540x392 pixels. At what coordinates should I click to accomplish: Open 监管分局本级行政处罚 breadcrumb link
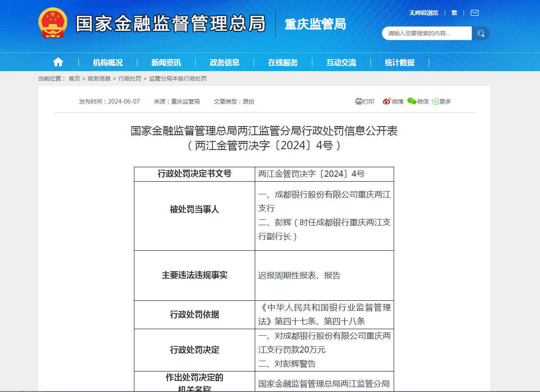[177, 78]
